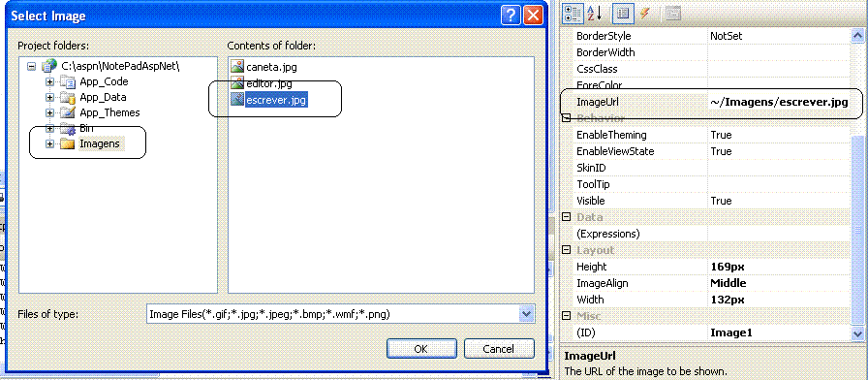
Task: Click the Imagens folder icon
Action: point(68,144)
